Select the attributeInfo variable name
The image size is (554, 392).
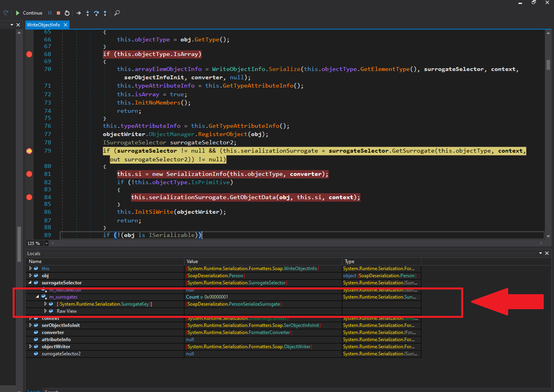tap(56, 340)
